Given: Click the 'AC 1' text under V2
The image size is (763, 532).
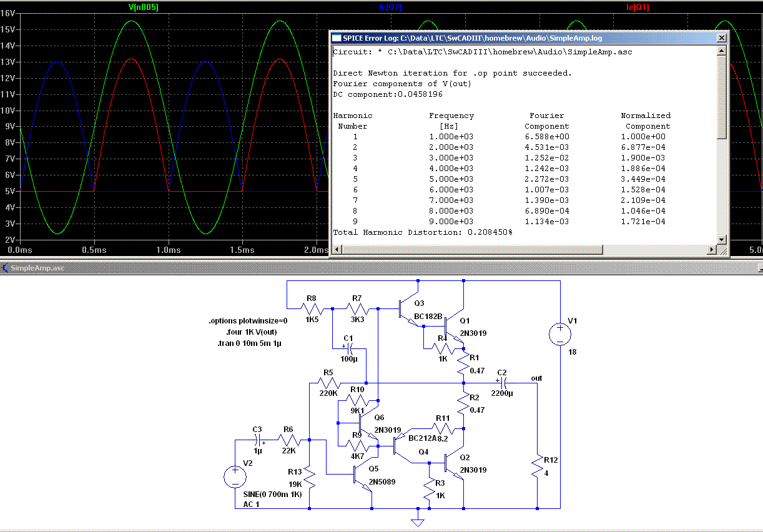Looking at the screenshot, I should (252, 504).
